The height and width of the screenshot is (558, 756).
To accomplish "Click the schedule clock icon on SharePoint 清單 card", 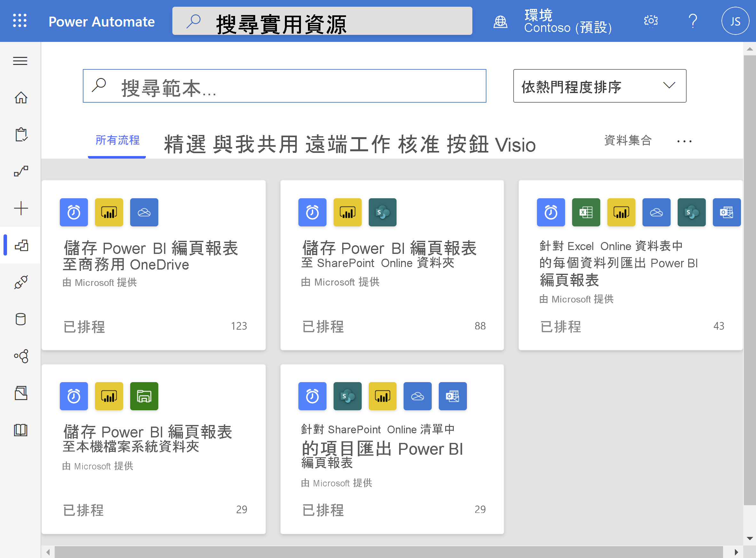I will (312, 396).
